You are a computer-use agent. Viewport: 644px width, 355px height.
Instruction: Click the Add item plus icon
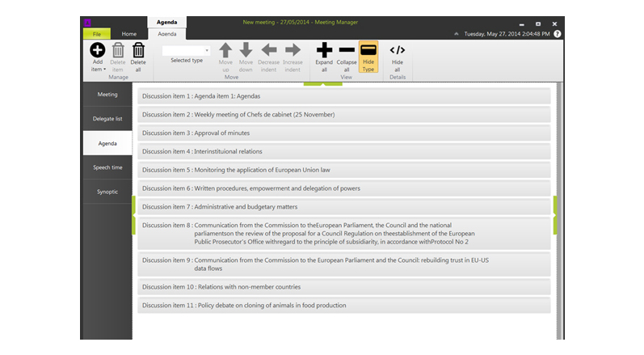point(97,50)
